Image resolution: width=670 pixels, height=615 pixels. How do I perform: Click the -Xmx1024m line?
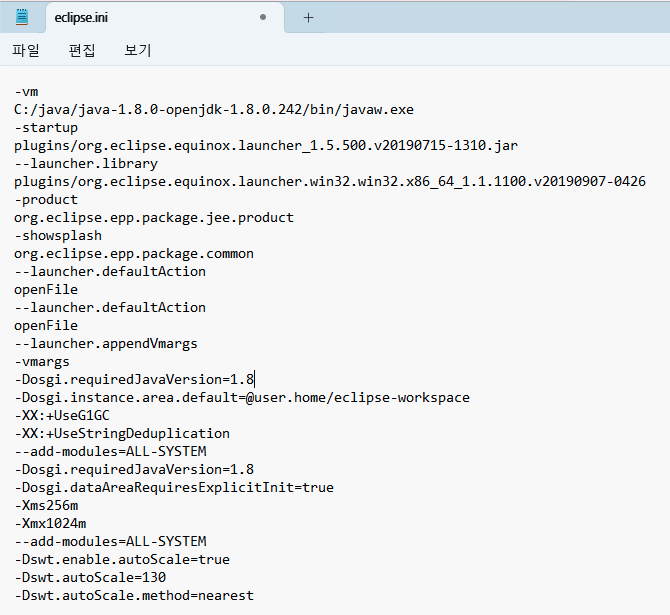point(50,523)
